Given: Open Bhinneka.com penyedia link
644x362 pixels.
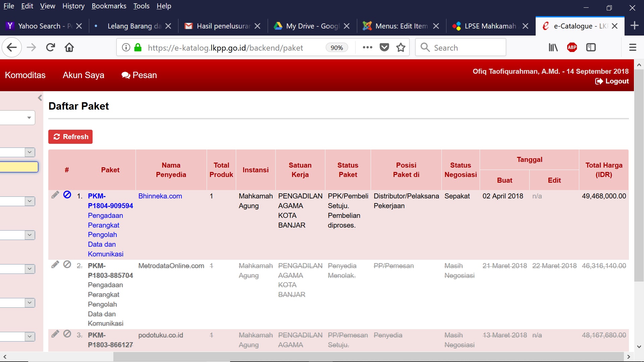Looking at the screenshot, I should (160, 196).
